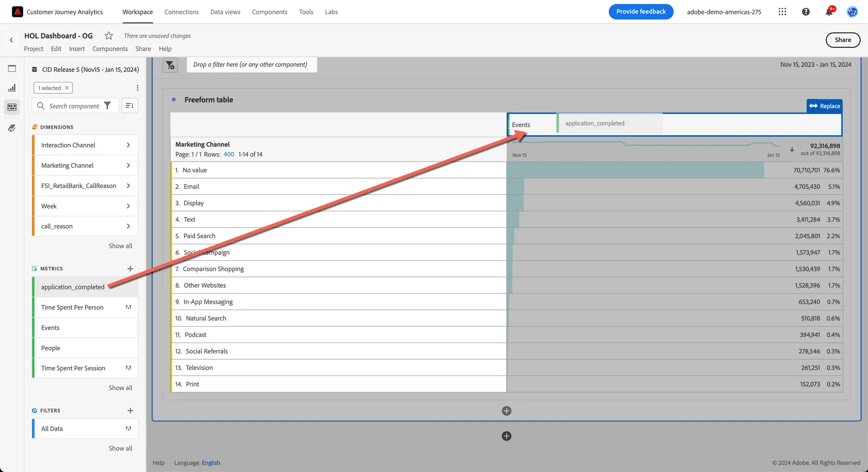868x472 pixels.
Task: Expand the FSI_RetailBank_CallReason chevron
Action: 128,186
